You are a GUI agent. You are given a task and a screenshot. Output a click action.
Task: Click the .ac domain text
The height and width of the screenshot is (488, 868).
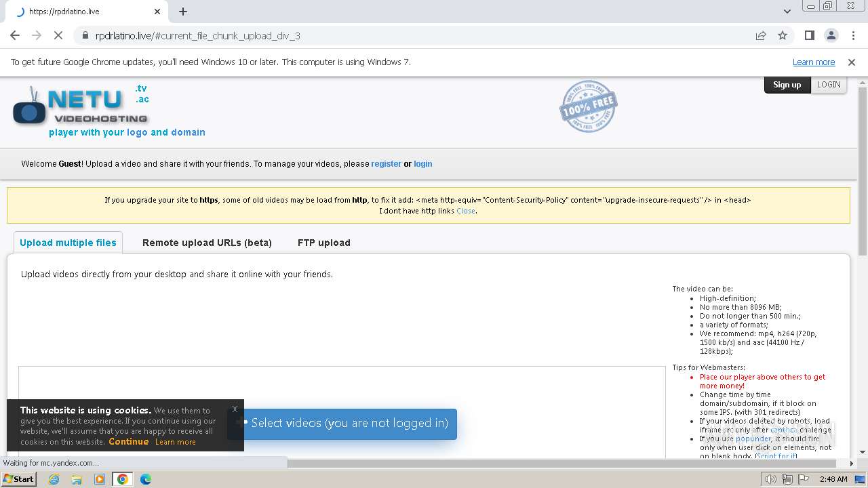[142, 99]
